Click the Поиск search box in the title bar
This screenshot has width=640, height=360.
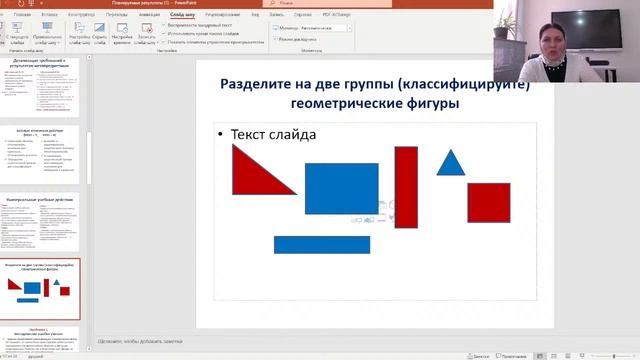coord(327,3)
